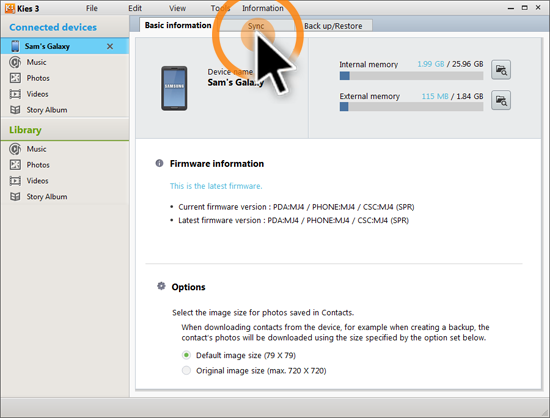Viewport: 550px width, 418px height.
Task: Select Original image size (max. 720 X 720) radio
Action: 186,370
